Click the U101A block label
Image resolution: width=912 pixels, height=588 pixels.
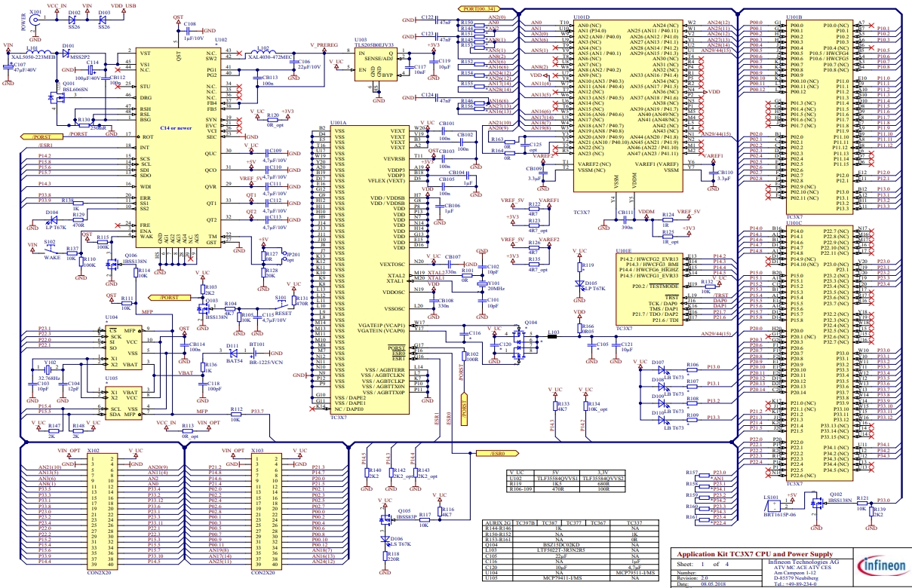coord(338,122)
